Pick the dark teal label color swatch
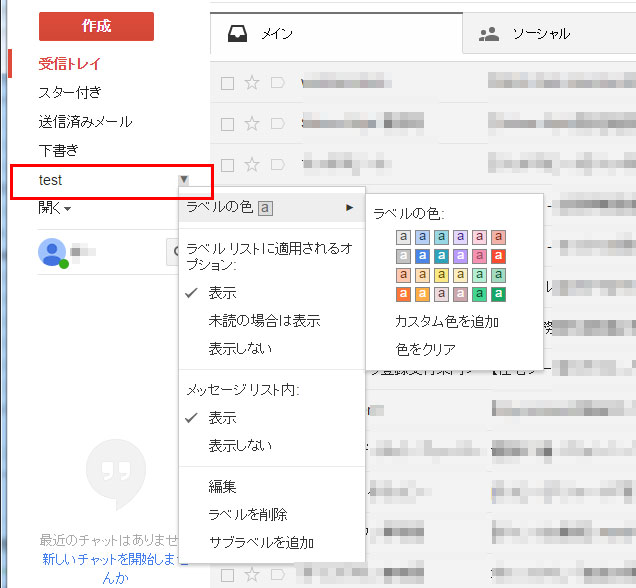The width and height of the screenshot is (636, 588). click(441, 256)
